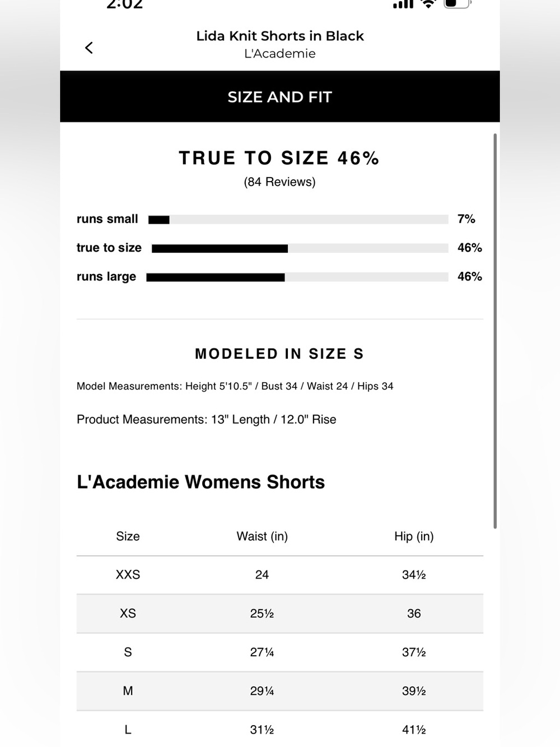Tap the Waist (in) column header

pos(262,536)
